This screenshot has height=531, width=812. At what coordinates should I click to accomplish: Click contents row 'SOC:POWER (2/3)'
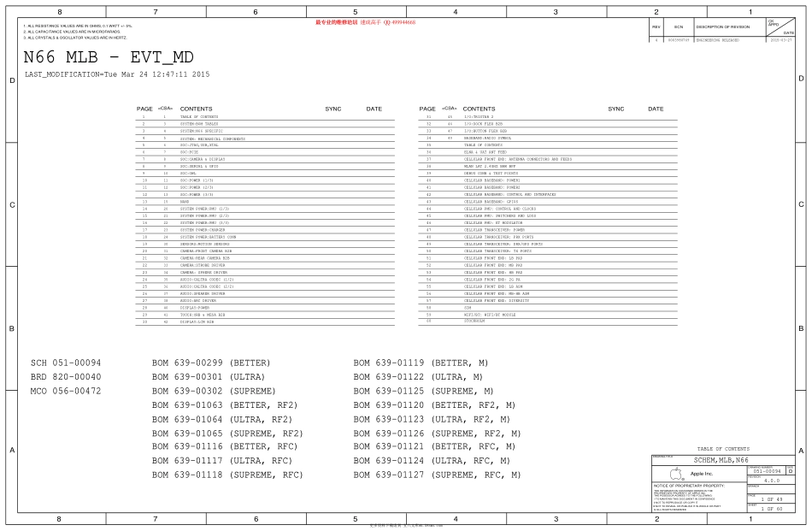coord(265,187)
